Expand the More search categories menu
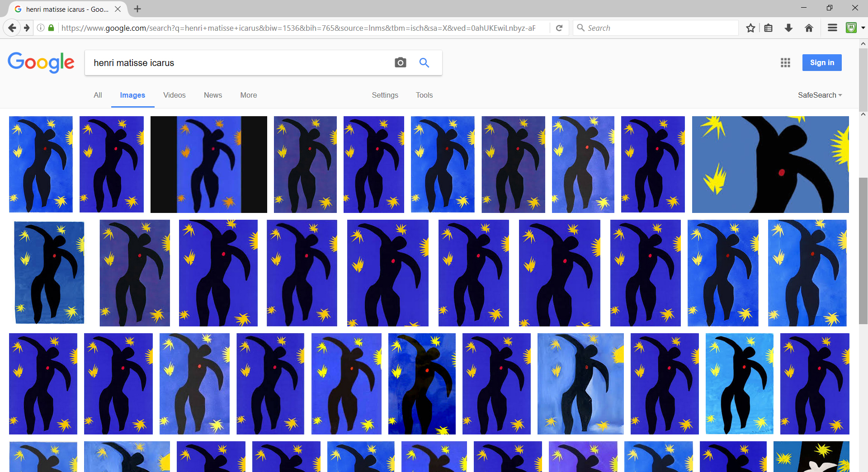Image resolution: width=868 pixels, height=472 pixels. pos(249,95)
